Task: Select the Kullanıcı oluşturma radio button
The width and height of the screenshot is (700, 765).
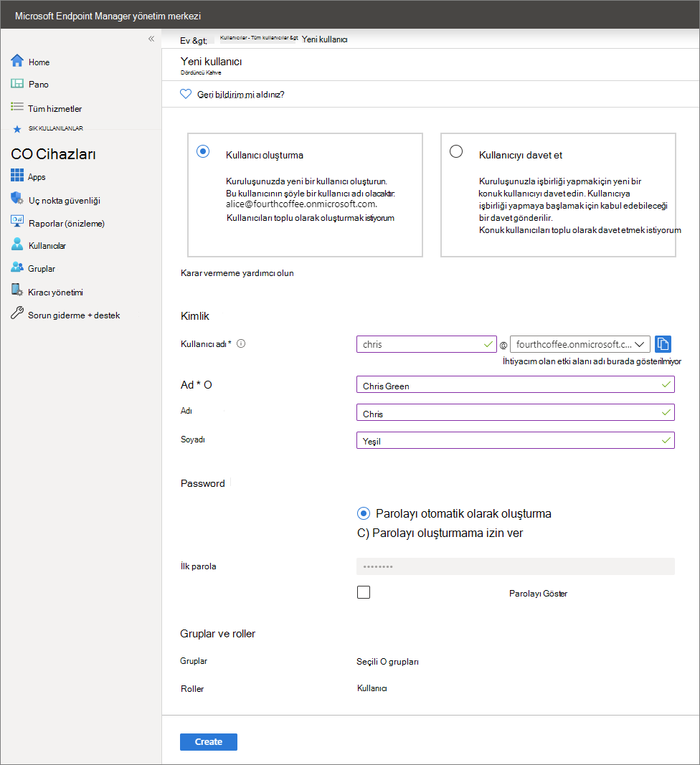Action: (203, 151)
